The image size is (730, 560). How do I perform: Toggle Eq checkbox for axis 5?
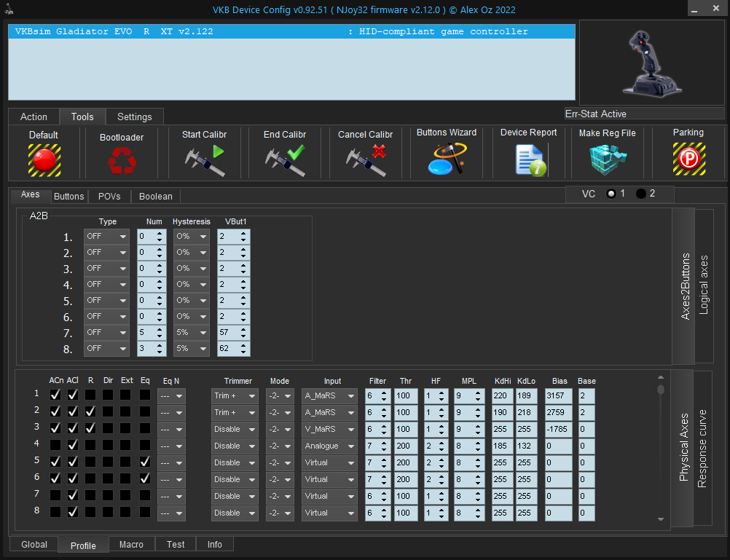145,462
